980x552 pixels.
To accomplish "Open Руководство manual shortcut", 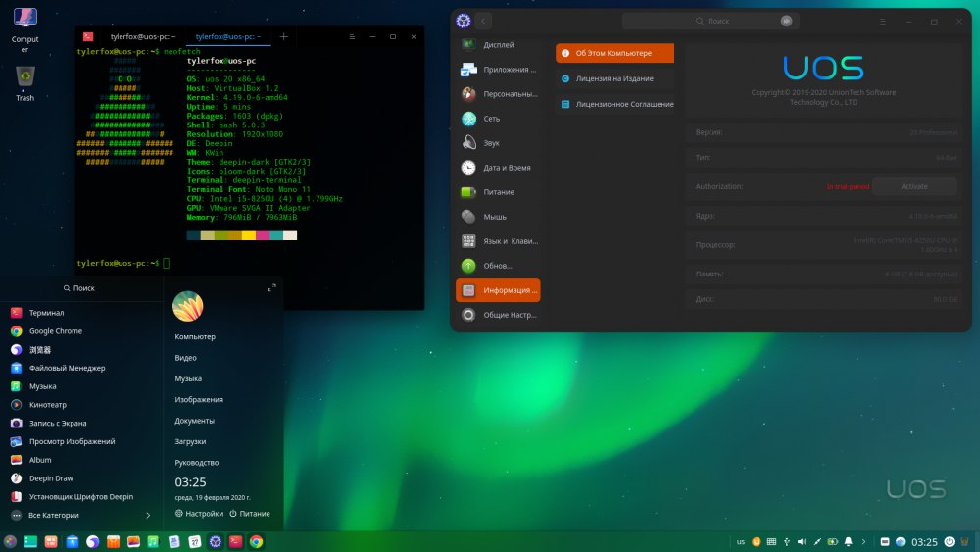I will [x=196, y=463].
